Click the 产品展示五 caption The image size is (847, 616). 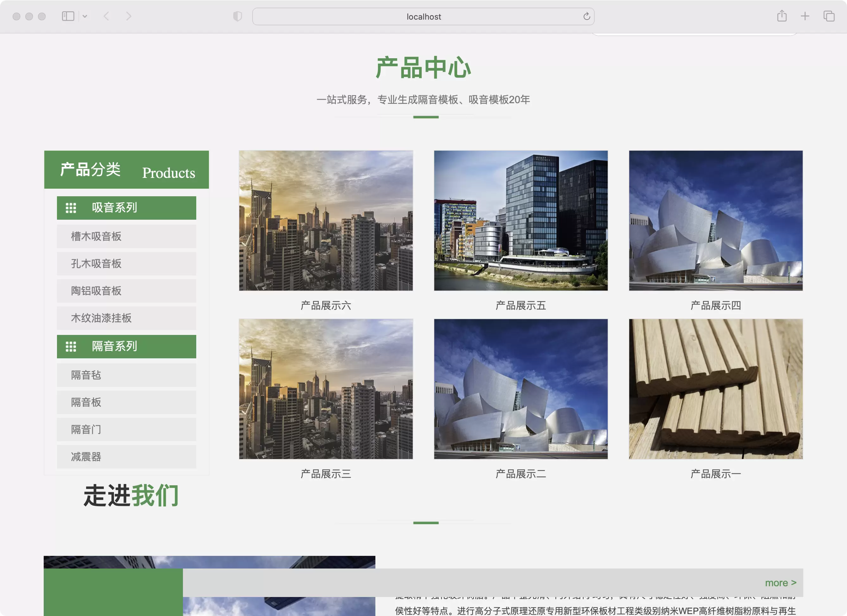(521, 305)
